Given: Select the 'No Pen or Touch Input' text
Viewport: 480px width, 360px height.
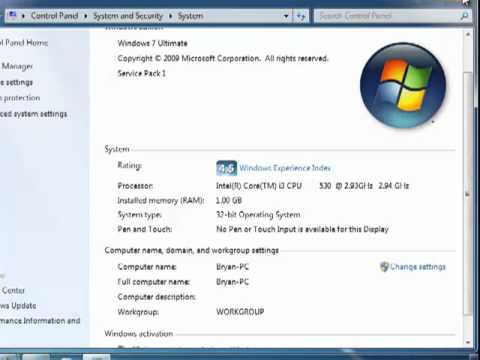Looking at the screenshot, I should point(302,229).
